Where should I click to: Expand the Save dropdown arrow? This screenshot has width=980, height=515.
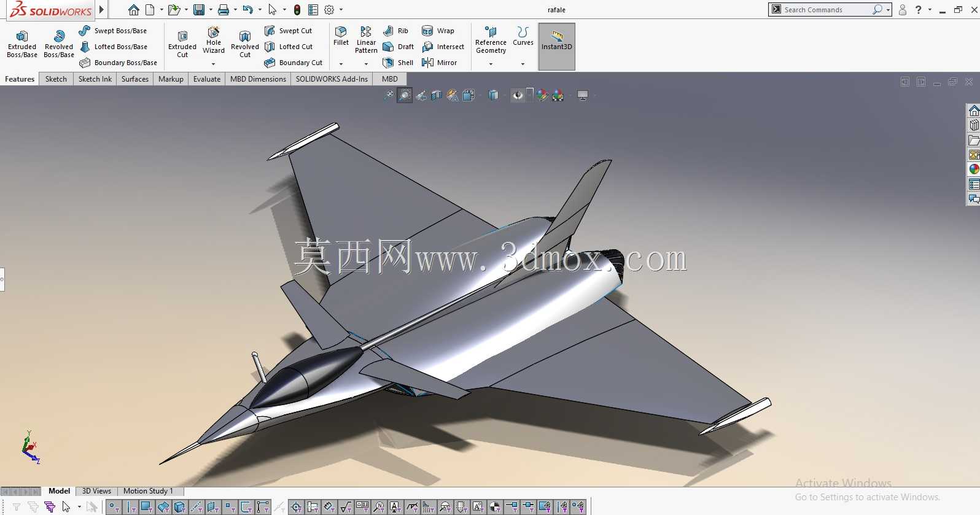[211, 10]
